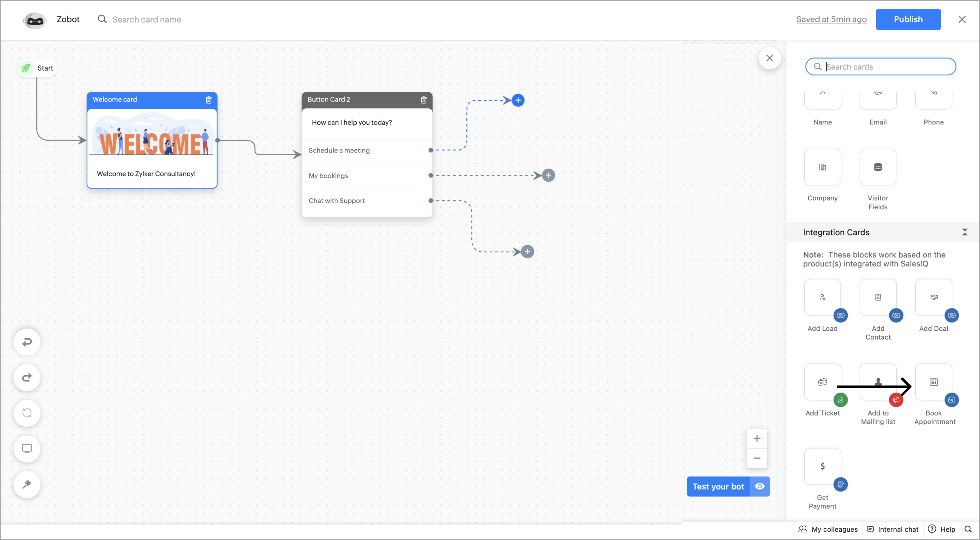Publish the bot
This screenshot has width=980, height=540.
pos(908,19)
